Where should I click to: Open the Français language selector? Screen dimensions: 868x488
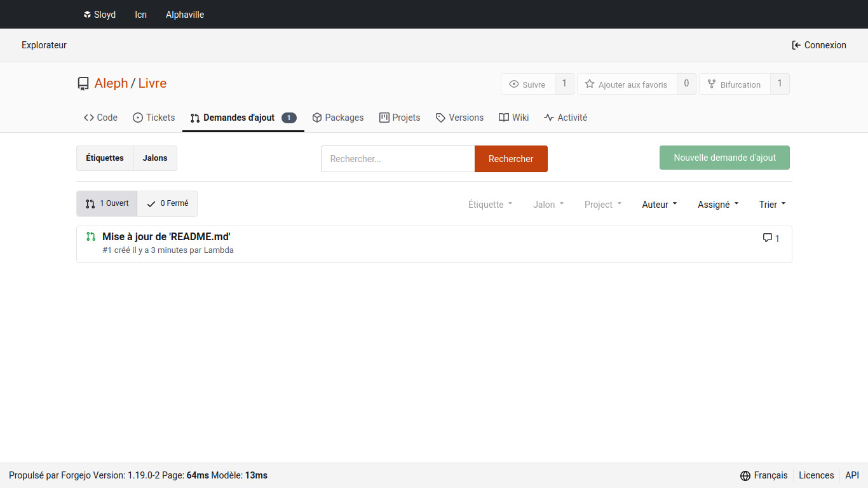pos(764,475)
